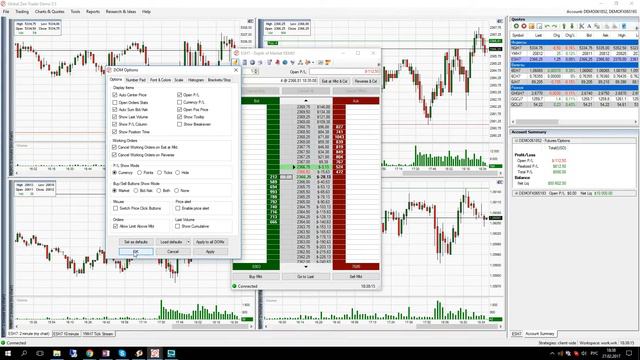Toggle Auto Center Price checkbox

[115, 95]
